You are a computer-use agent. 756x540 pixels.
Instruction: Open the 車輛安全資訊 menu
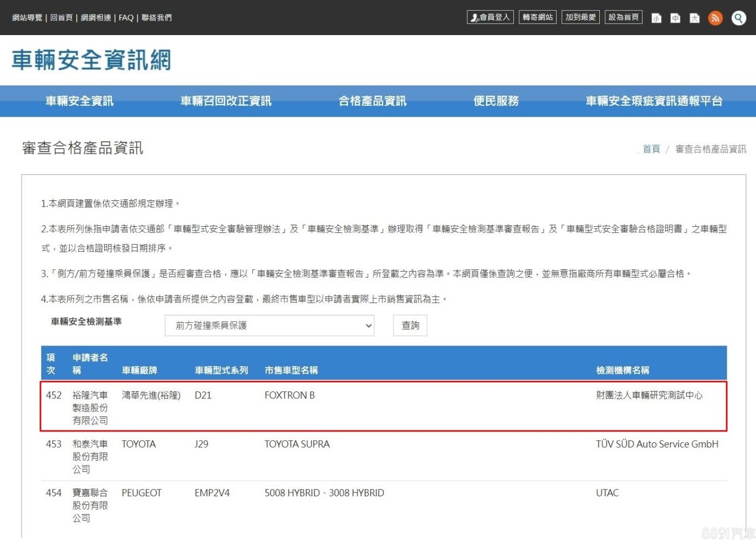[x=79, y=101]
